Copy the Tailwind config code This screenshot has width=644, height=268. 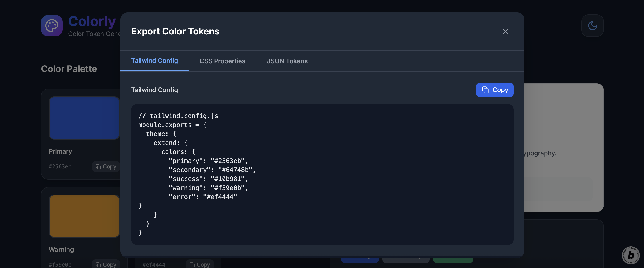click(x=494, y=90)
